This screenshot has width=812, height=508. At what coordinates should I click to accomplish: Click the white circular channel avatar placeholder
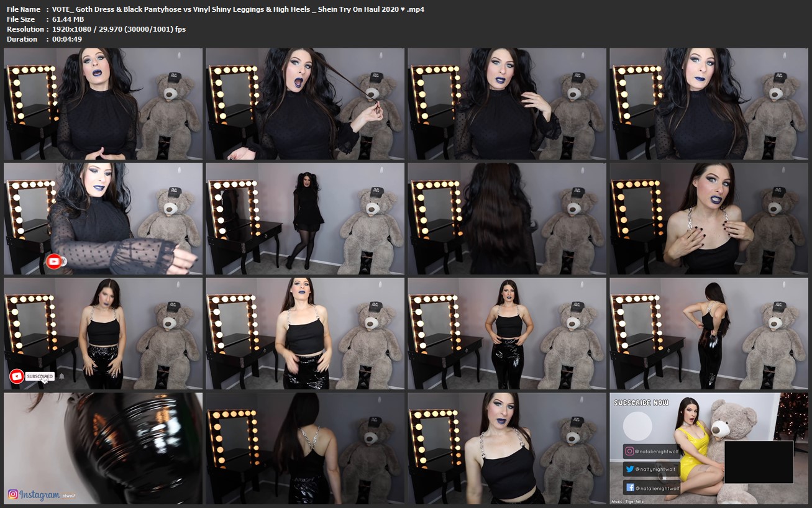pyautogui.click(x=637, y=427)
